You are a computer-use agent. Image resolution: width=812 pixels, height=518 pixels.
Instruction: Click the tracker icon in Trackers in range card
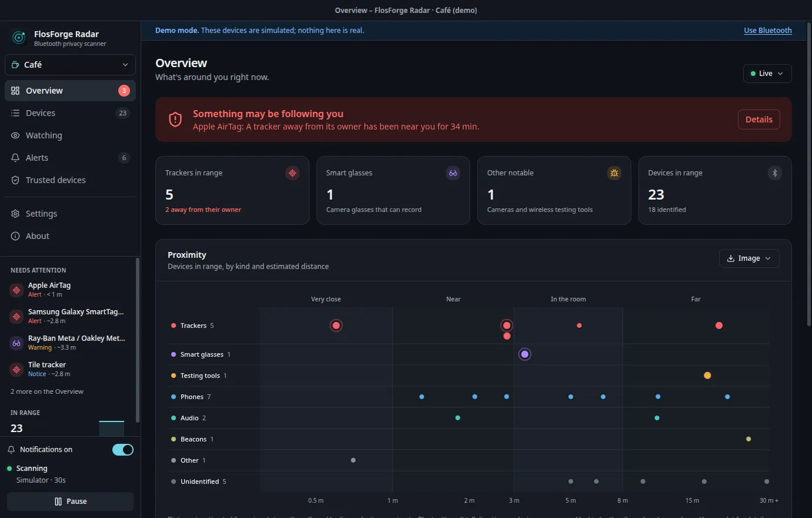[292, 173]
